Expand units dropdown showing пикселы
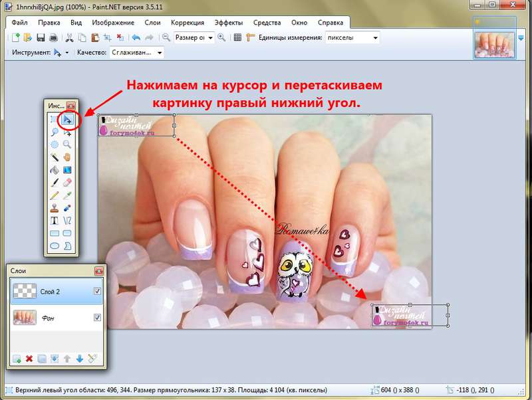 click(375, 38)
